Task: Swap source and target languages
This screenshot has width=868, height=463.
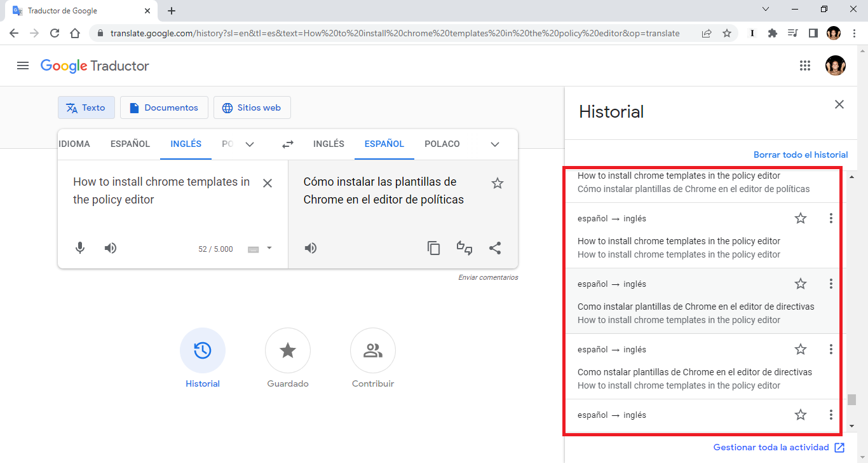Action: (x=288, y=144)
